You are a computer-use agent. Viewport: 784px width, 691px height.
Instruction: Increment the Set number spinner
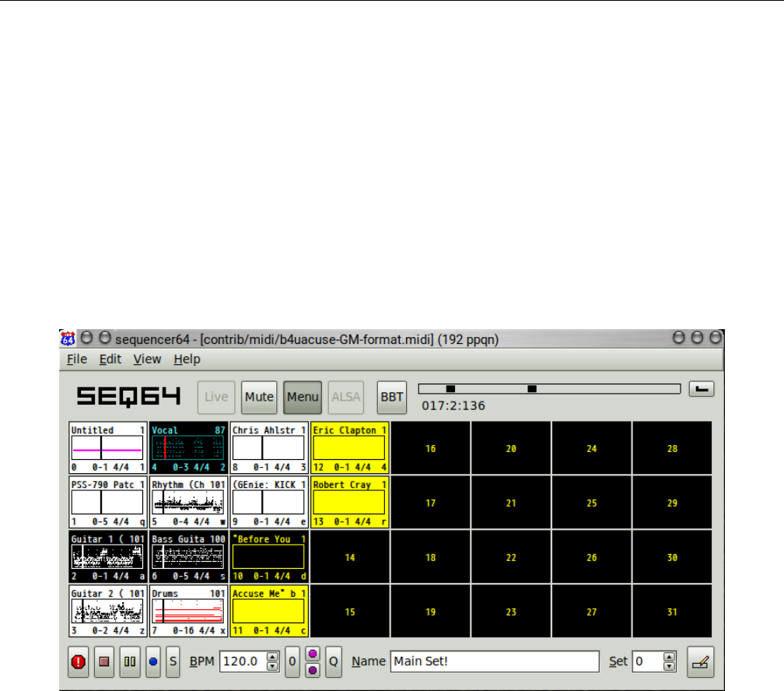click(669, 657)
